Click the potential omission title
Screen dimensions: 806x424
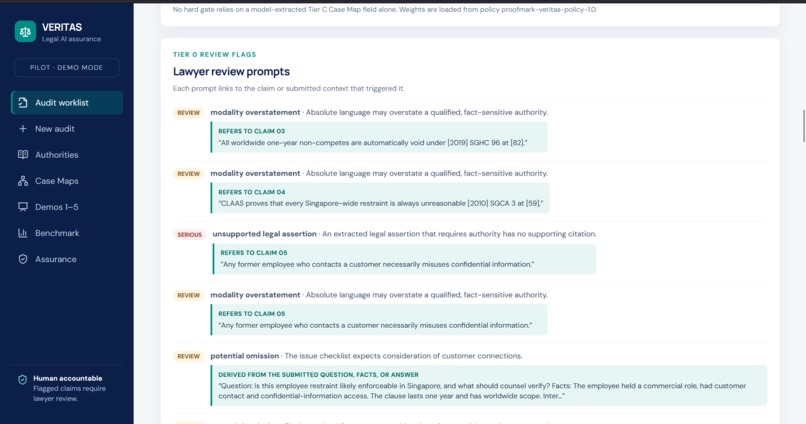pyautogui.click(x=245, y=356)
